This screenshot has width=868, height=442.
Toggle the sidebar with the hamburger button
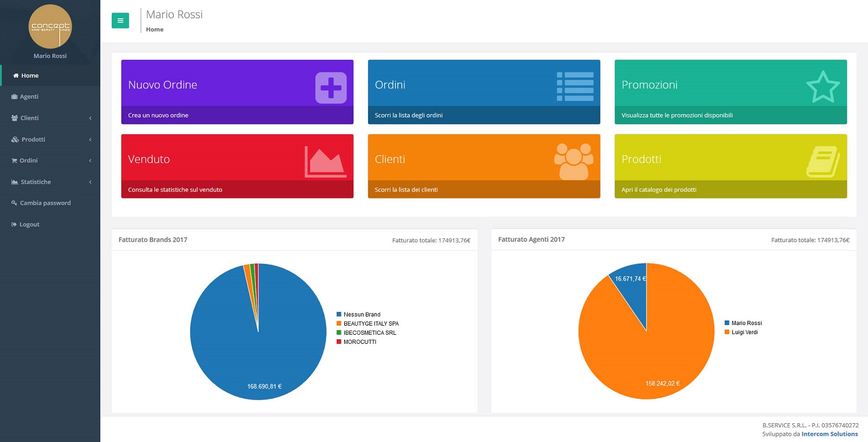click(x=120, y=21)
